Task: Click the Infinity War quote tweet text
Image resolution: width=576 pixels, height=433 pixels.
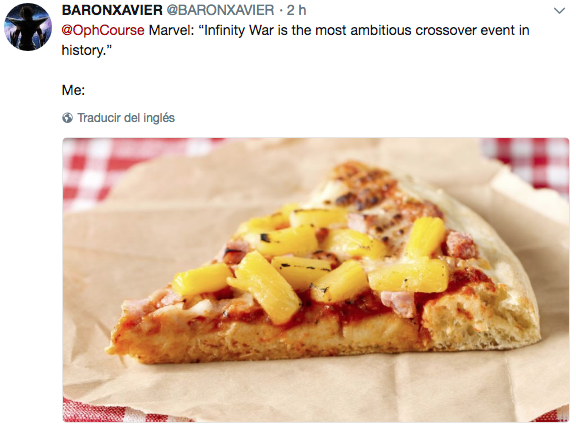Action: 295,40
